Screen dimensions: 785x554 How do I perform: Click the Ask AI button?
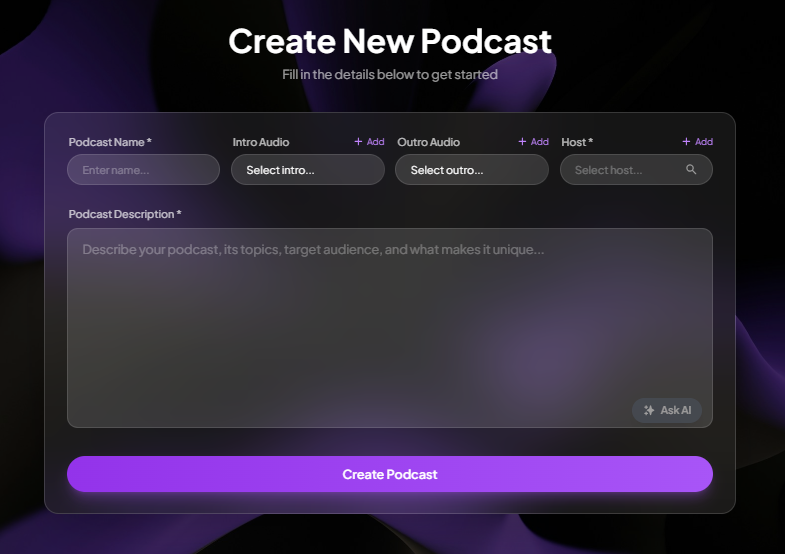667,410
